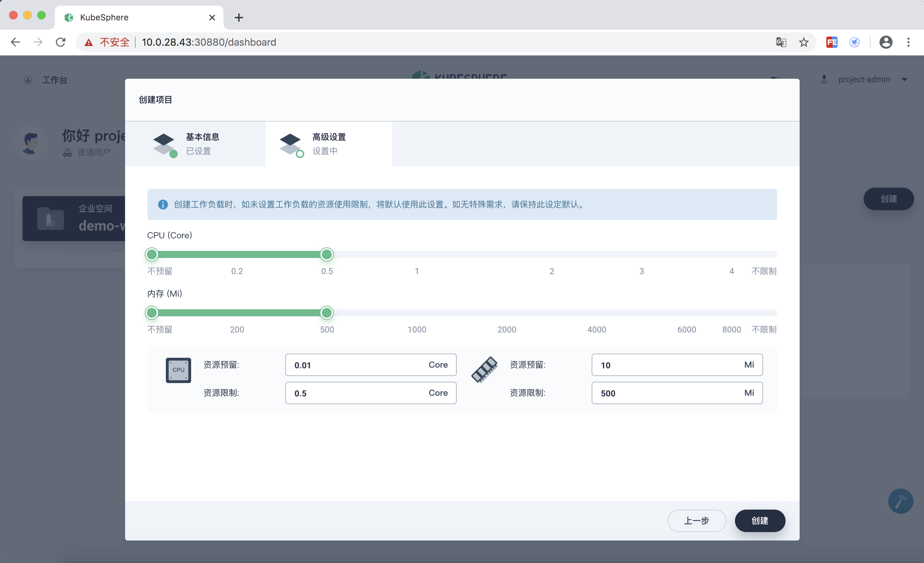Open the Chrome profile avatar icon
This screenshot has width=924, height=563.
coord(886,42)
